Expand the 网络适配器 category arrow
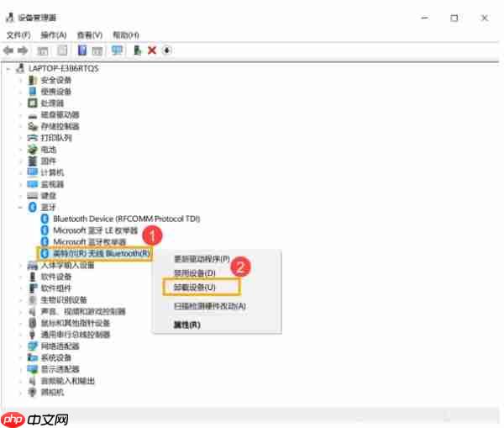Image resolution: width=504 pixels, height=428 pixels. 20,346
